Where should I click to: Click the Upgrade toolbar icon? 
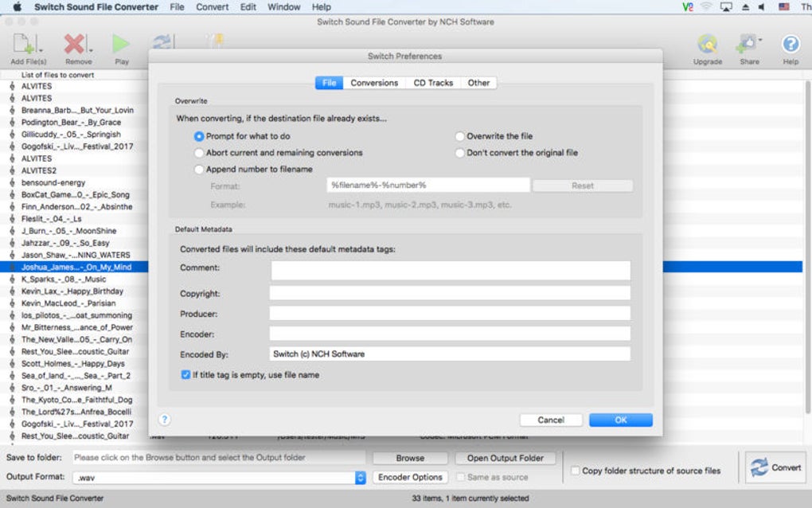click(x=708, y=44)
